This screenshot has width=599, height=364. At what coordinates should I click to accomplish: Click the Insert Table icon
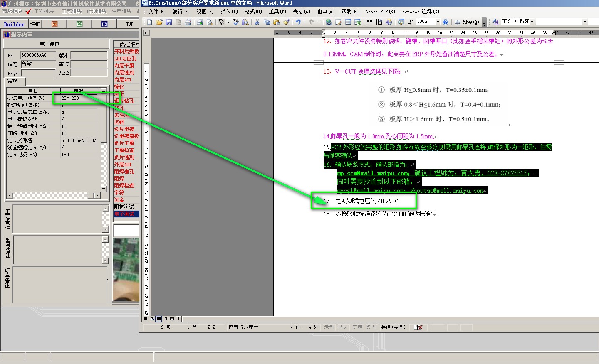pyautogui.click(x=348, y=22)
